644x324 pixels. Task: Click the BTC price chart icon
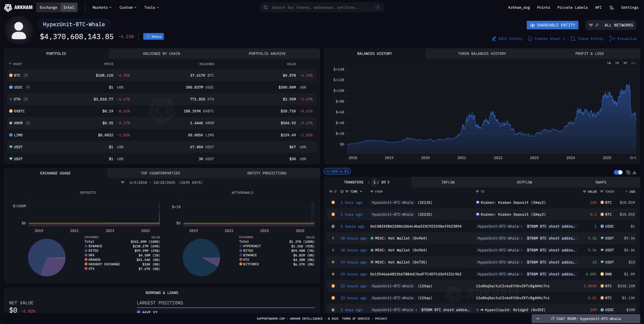point(26,75)
